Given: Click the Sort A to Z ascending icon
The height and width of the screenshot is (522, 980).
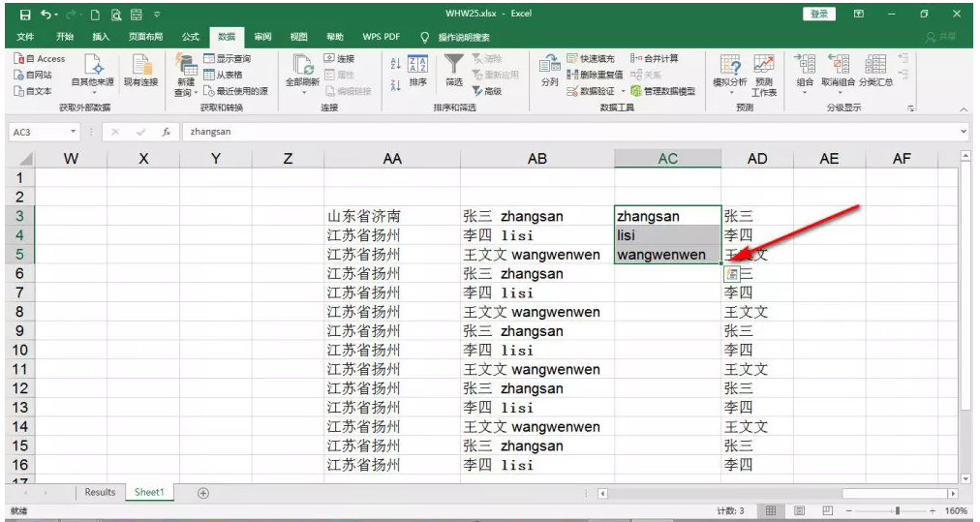Looking at the screenshot, I should point(395,63).
